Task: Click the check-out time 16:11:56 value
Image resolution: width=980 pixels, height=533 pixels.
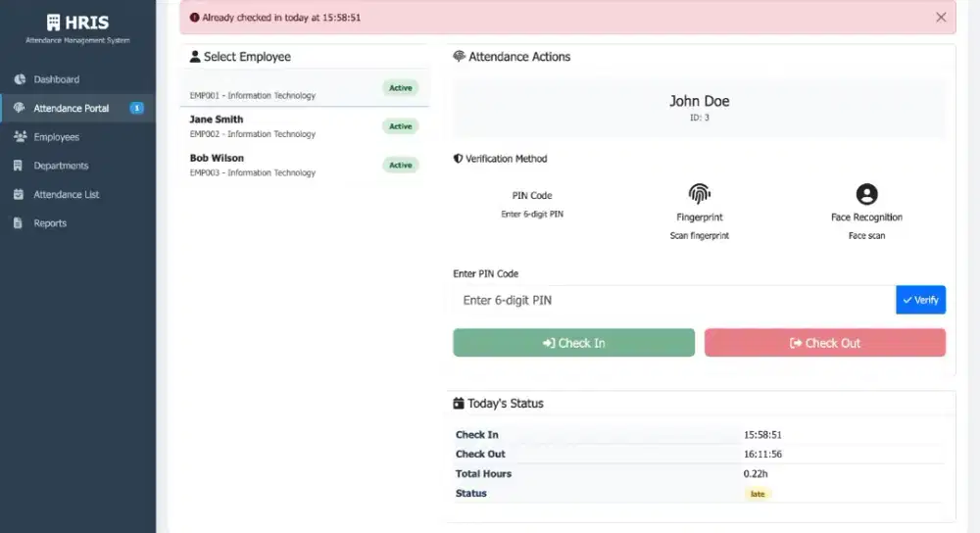Action: click(762, 455)
